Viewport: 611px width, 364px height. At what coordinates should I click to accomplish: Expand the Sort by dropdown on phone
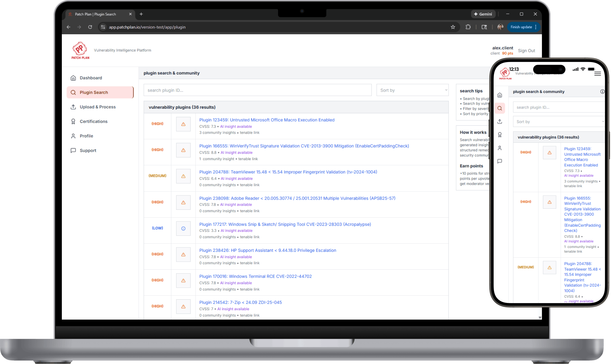[559, 122]
